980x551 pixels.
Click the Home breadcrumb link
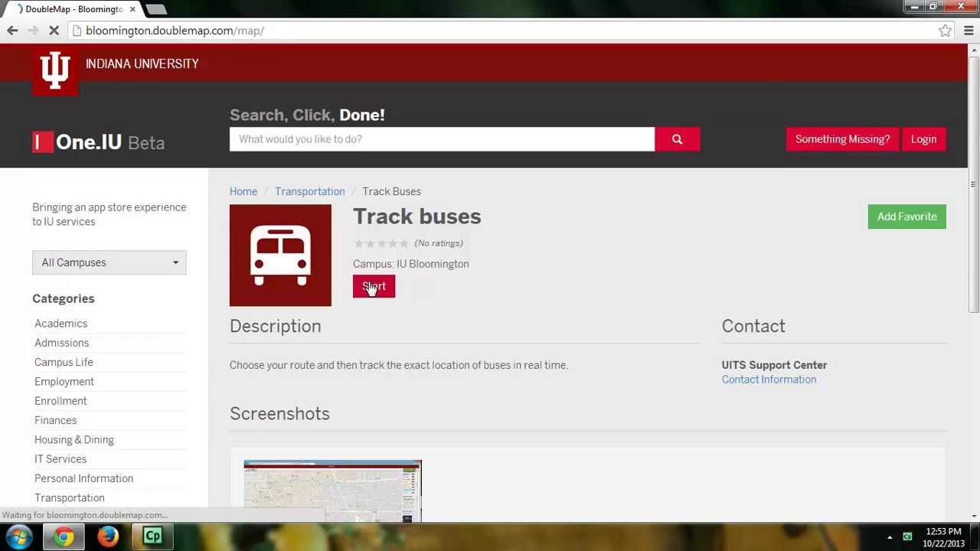pyautogui.click(x=243, y=191)
